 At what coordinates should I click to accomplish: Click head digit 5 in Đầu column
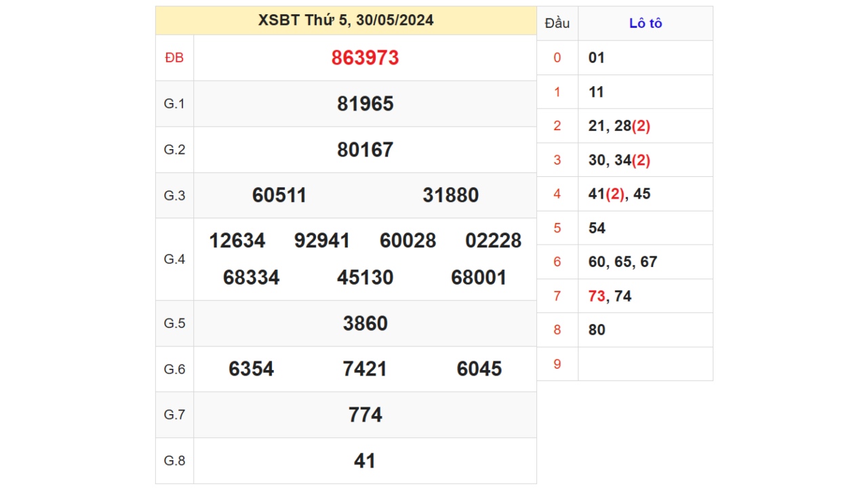point(557,228)
